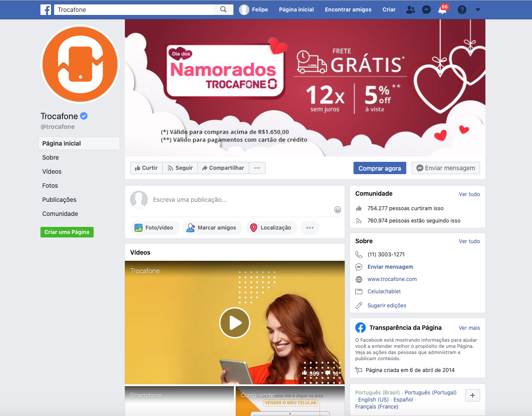Open Encontrar amigos in top bar
Viewport: 532px width, 416px height.
348,9
